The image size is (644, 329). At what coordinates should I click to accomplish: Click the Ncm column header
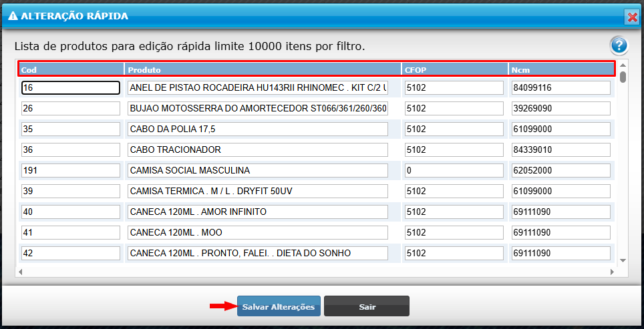(x=561, y=69)
